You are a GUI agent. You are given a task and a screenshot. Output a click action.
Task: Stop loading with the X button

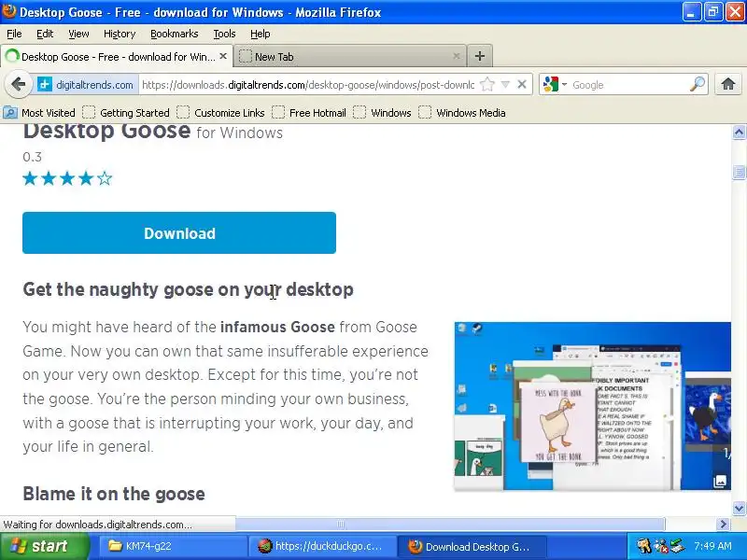tap(522, 85)
